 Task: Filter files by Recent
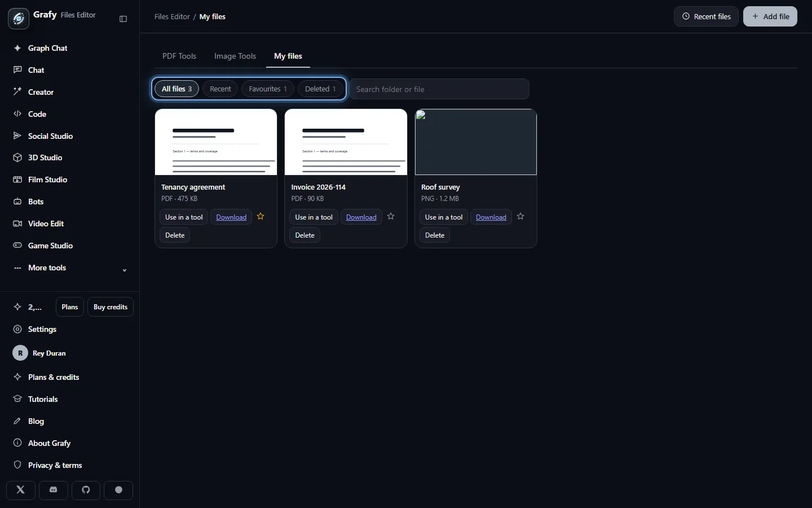point(220,89)
